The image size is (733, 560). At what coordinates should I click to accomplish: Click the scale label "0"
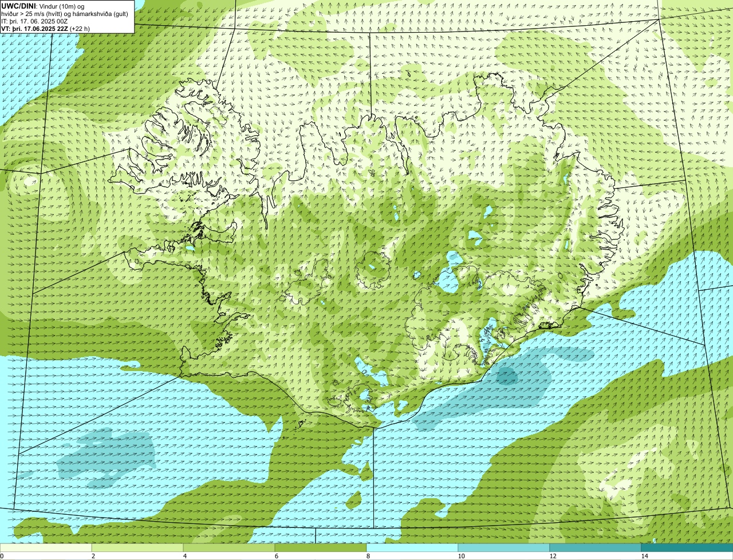[x=2, y=556]
